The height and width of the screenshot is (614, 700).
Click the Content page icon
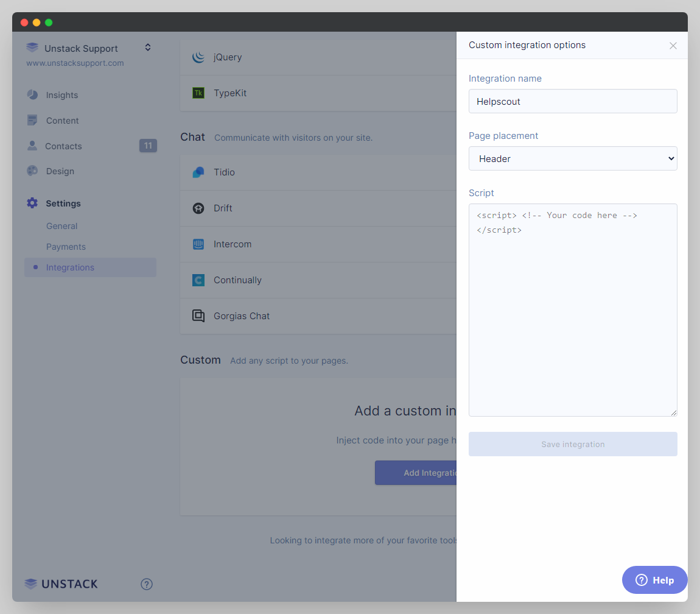point(32,120)
